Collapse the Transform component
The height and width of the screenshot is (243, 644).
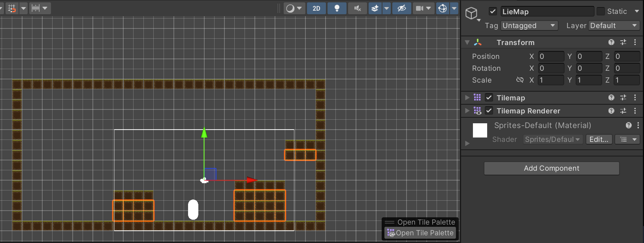(467, 42)
